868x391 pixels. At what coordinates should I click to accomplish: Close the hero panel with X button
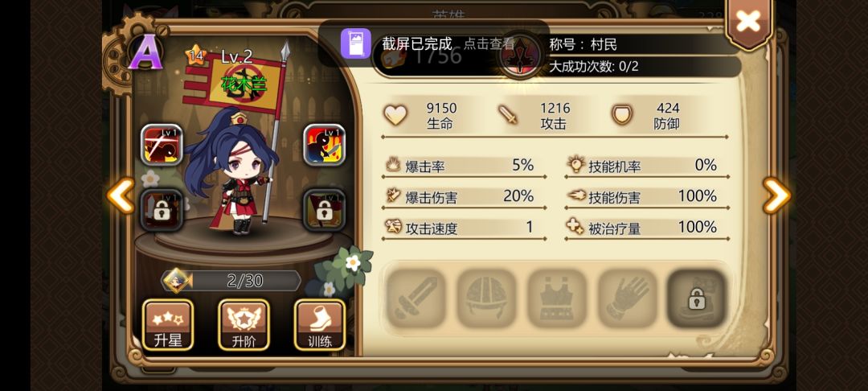tap(748, 23)
